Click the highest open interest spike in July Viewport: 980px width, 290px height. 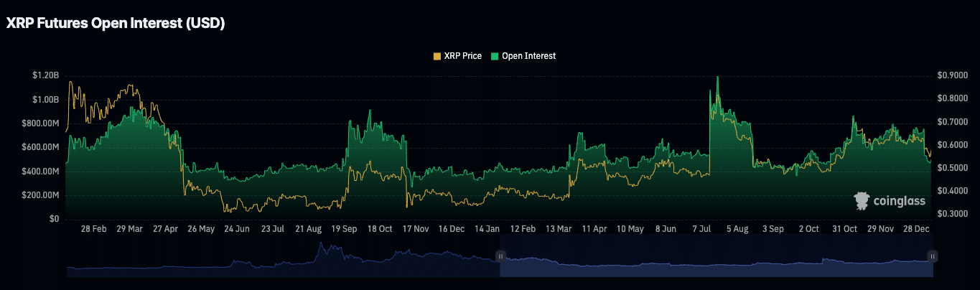[x=717, y=78]
